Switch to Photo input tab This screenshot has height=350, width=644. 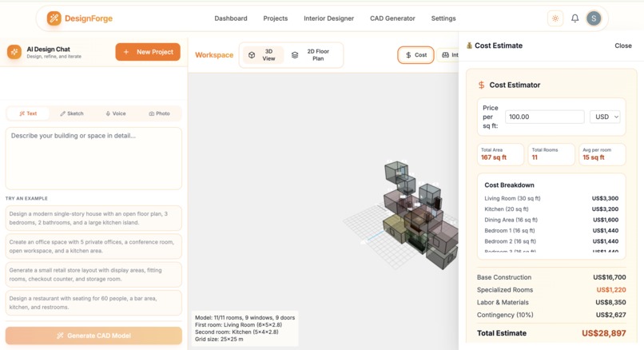[x=159, y=113]
